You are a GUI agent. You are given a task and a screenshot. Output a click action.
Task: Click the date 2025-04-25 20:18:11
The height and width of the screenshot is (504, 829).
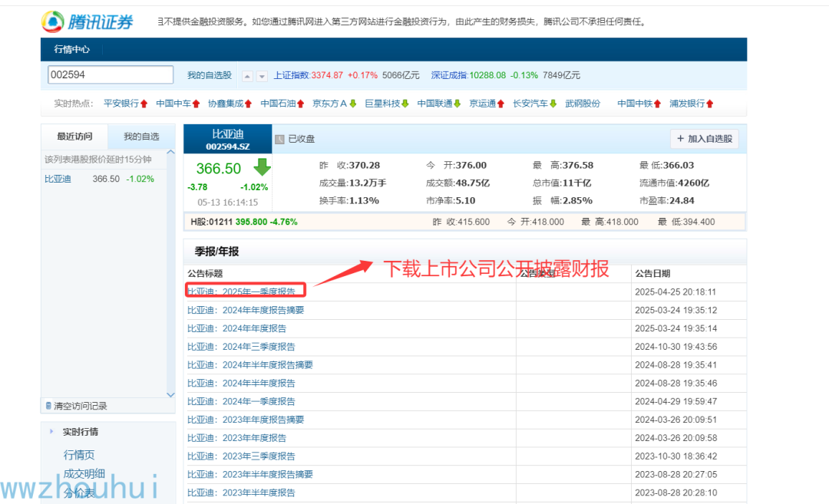(x=675, y=292)
